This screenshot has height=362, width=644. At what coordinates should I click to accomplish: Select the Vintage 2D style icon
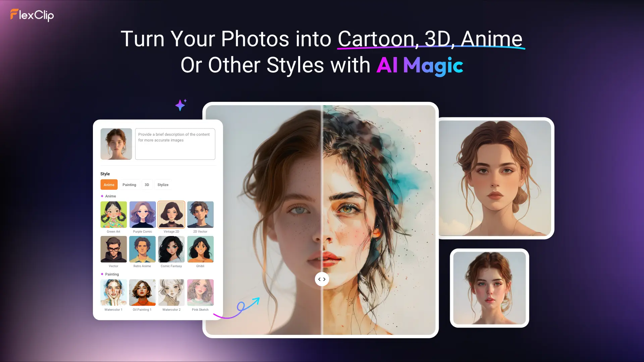171,215
